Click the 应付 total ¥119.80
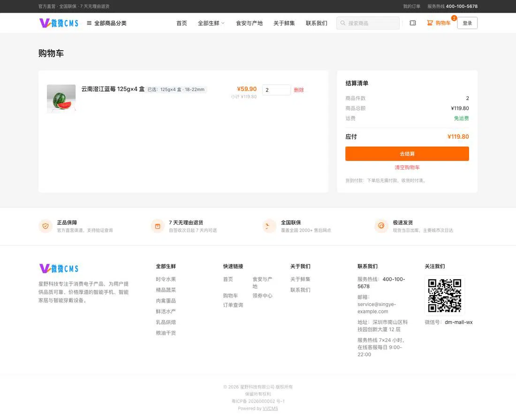Viewport: 516px width, 420px height. [458, 137]
